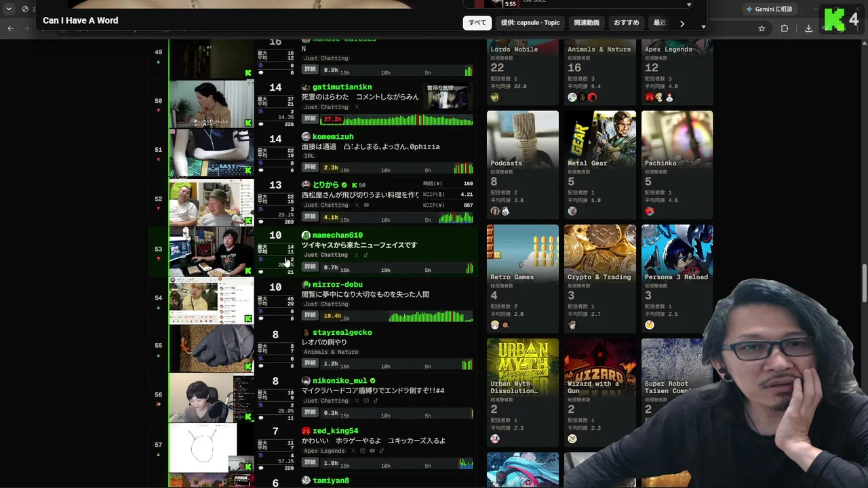Open the browser tab list dropdown arrow
The height and width of the screenshot is (488, 868).
point(9,9)
